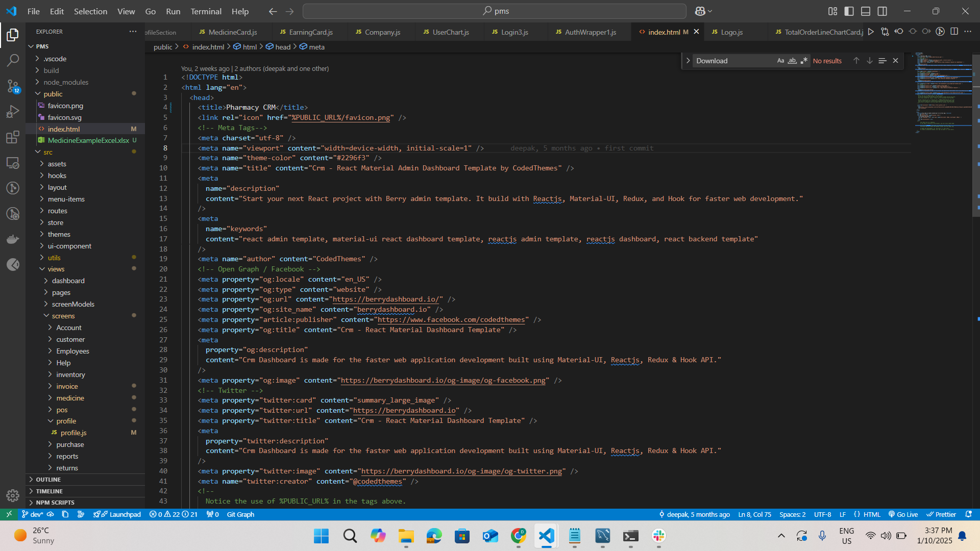Click the minimap code overview
This screenshot has width=980, height=551.
pos(942,92)
